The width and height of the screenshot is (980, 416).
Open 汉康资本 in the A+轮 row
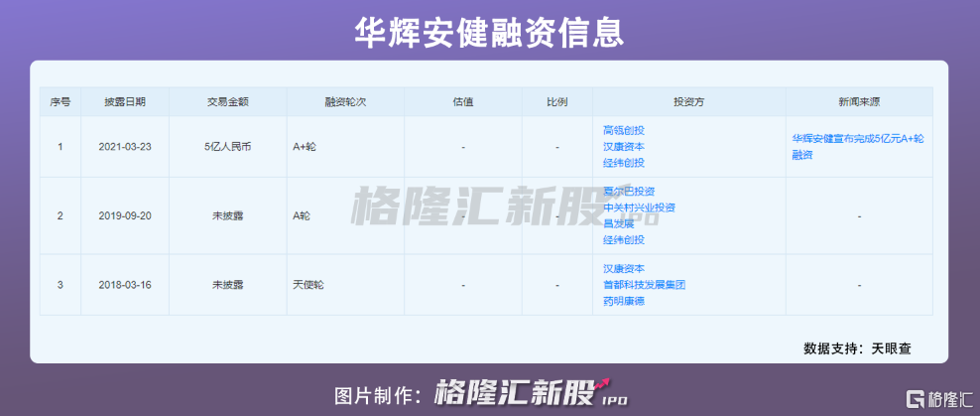click(x=623, y=146)
